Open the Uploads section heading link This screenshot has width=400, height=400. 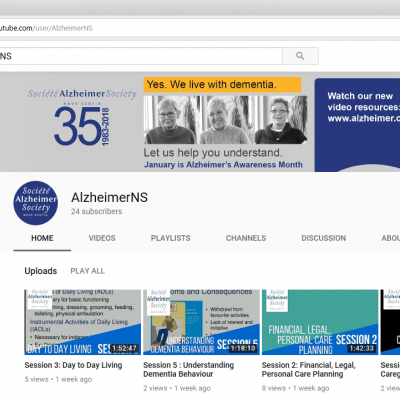pos(41,271)
